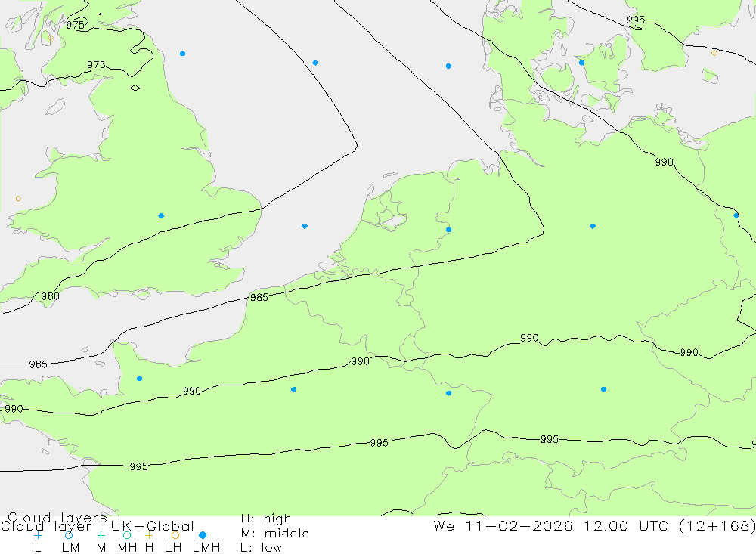Image resolution: width=756 pixels, height=554 pixels.
Task: Select the blue cloud marker over Brittany
Action: tap(139, 379)
